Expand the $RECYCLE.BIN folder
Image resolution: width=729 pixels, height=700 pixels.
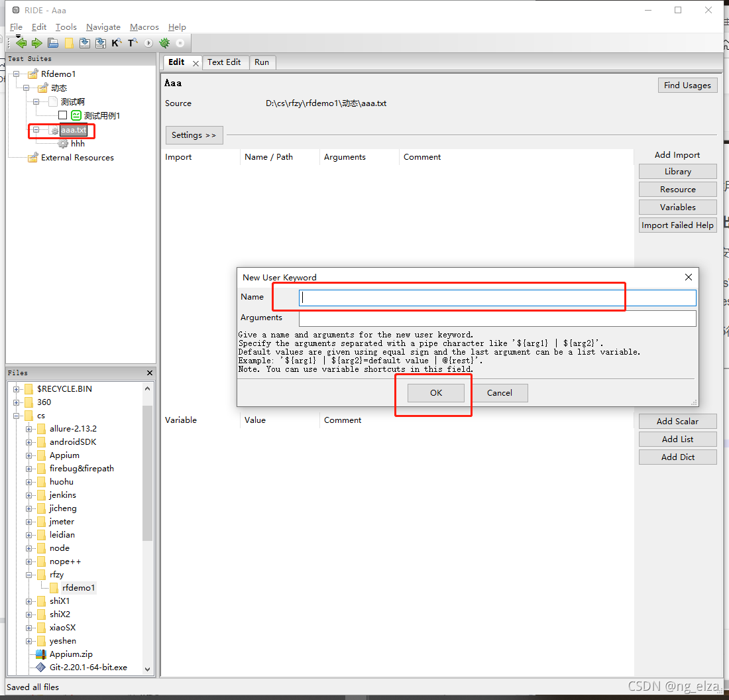[17, 389]
